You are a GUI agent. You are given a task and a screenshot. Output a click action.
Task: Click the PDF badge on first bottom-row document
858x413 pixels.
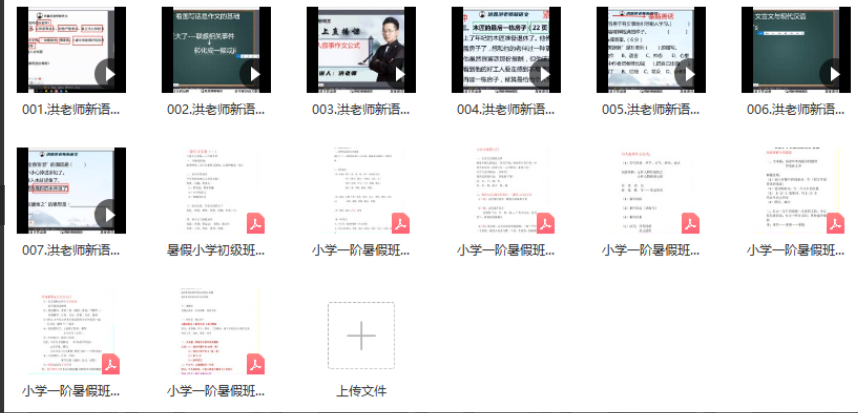[x=110, y=363]
